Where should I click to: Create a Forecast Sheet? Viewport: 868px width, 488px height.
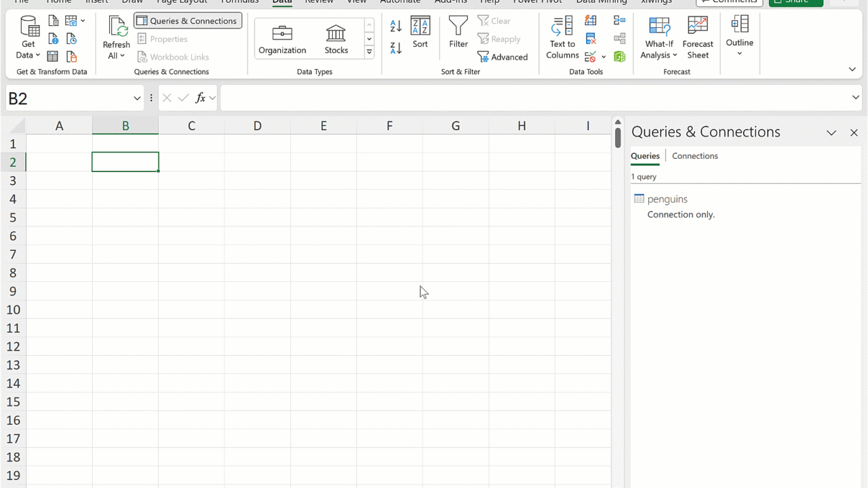pyautogui.click(x=698, y=38)
